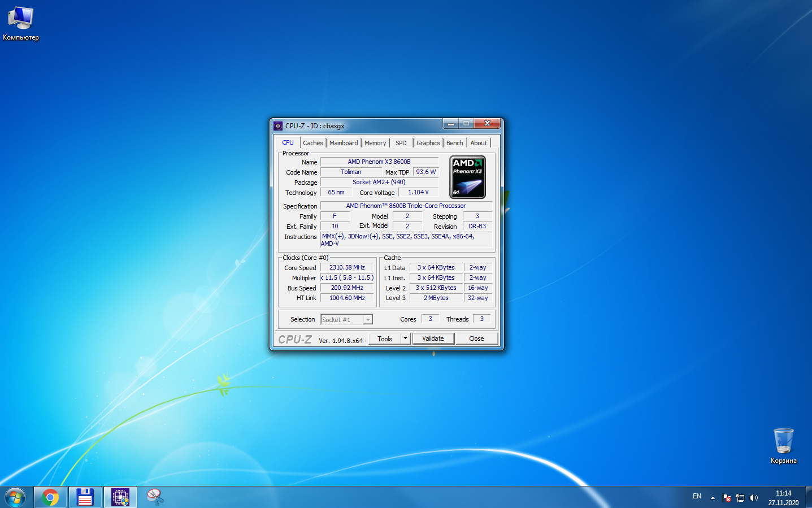The image size is (812, 508).
Task: Launch Google Chrome from the taskbar
Action: 50,497
